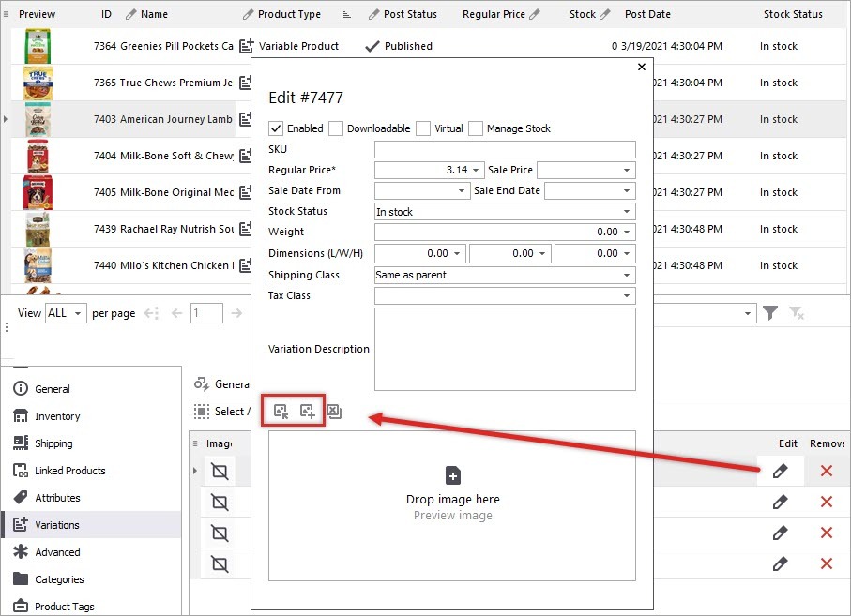The height and width of the screenshot is (616, 851).
Task: Sort products by Stock Status column header
Action: click(792, 14)
